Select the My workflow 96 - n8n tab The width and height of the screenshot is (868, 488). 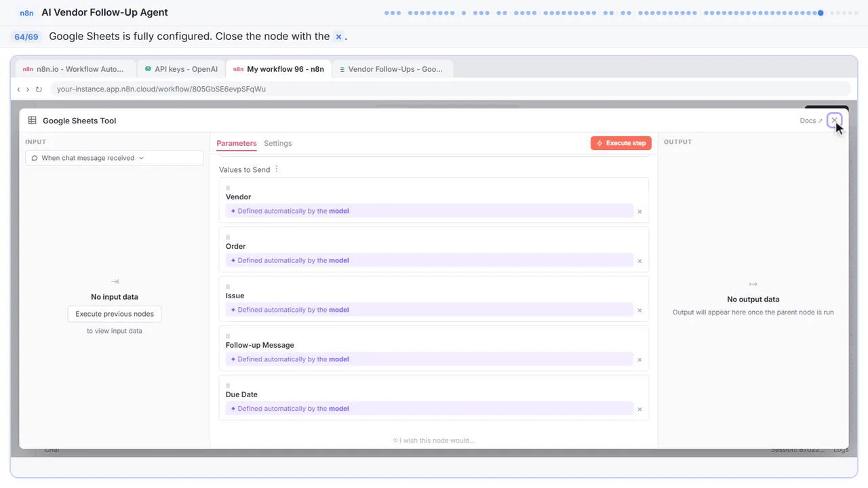pos(278,69)
